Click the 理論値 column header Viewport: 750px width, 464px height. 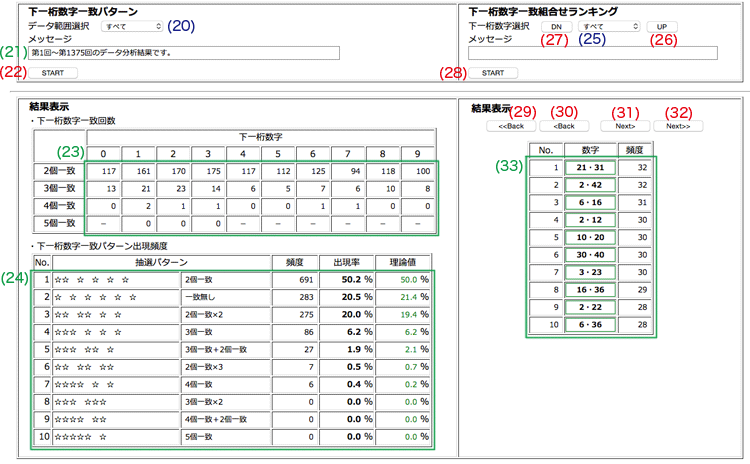tap(403, 263)
